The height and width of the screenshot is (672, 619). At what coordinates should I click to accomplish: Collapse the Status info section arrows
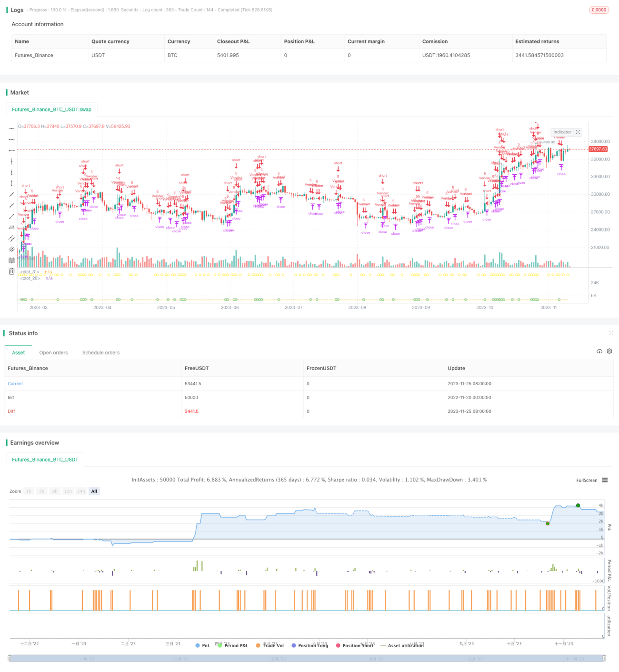click(x=611, y=333)
